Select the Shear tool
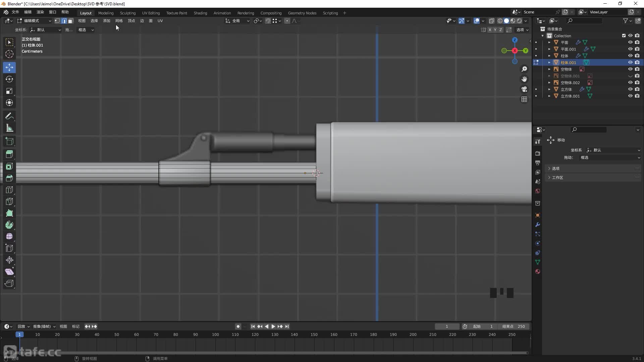 9,272
